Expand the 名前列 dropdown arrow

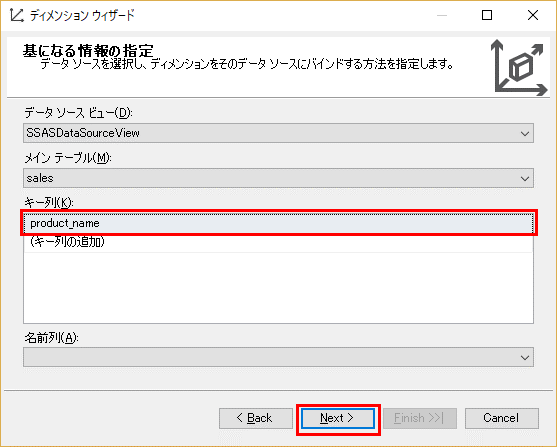[x=525, y=357]
